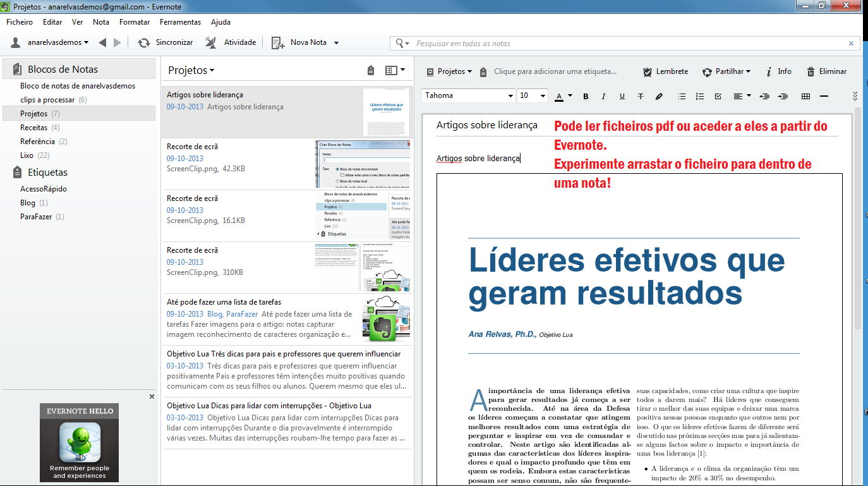The image size is (868, 486).
Task: Open the Lixo trash folder
Action: point(35,155)
